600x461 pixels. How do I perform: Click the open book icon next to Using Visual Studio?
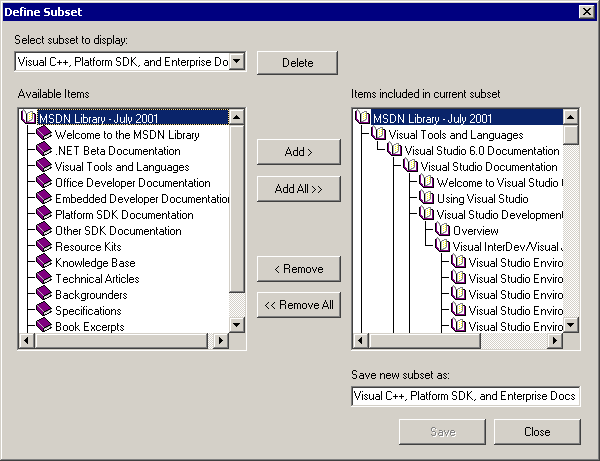click(x=426, y=199)
